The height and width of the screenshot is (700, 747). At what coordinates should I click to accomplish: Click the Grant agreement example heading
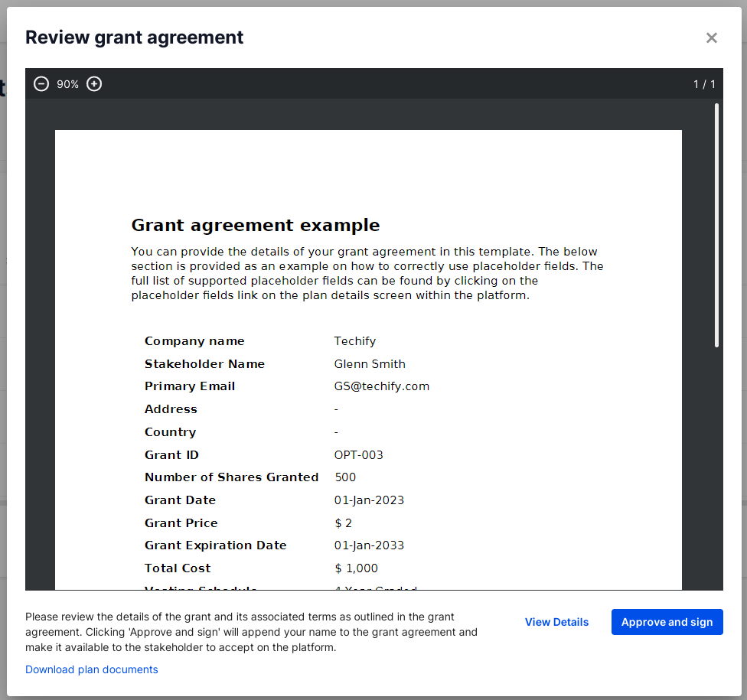(256, 225)
